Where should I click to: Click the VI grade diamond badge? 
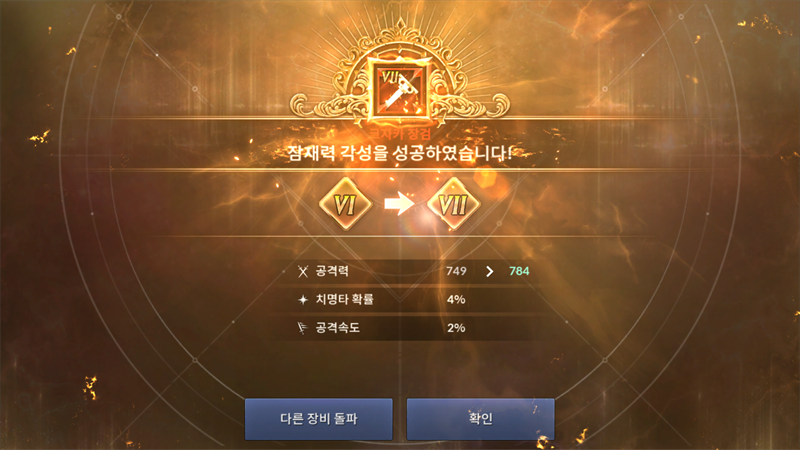[x=345, y=204]
